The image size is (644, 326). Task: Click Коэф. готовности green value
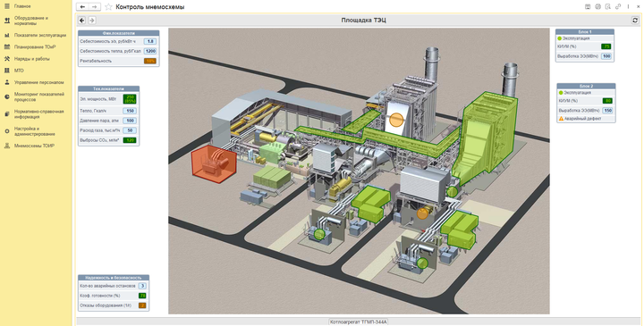coord(142,296)
